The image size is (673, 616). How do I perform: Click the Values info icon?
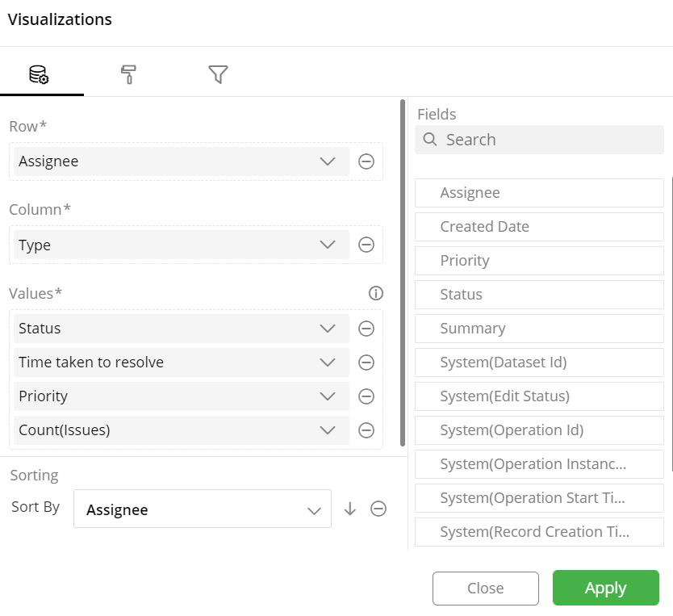[376, 293]
